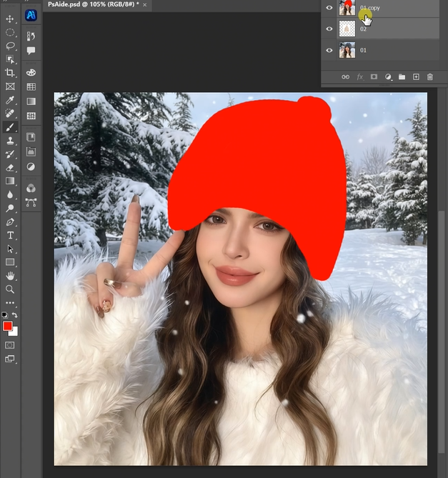Click the 02 layer thumbnail
This screenshot has height=478, width=448.
coord(347,29)
